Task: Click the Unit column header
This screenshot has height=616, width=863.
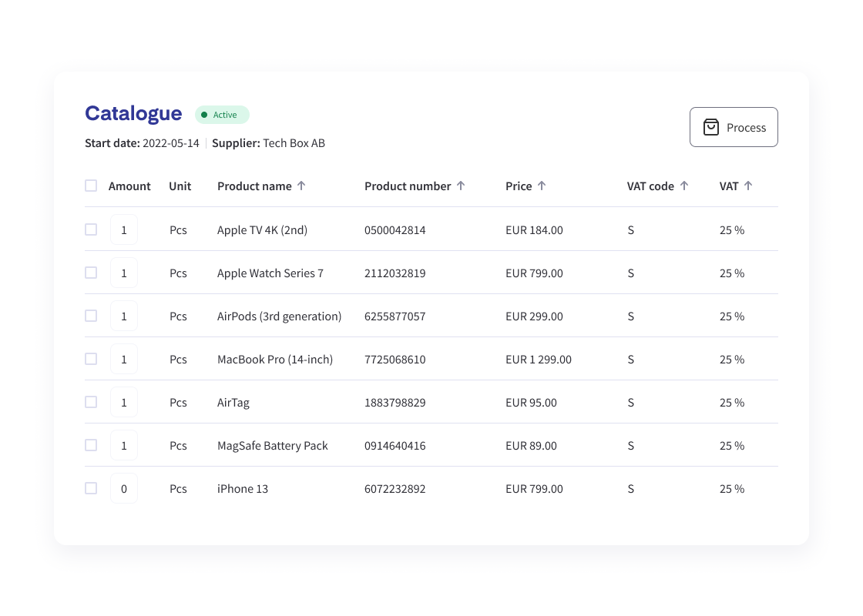Action: click(180, 186)
